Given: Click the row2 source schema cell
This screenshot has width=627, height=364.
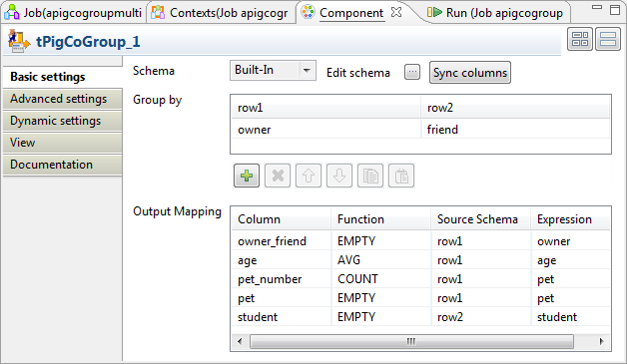Looking at the screenshot, I should [x=480, y=317].
